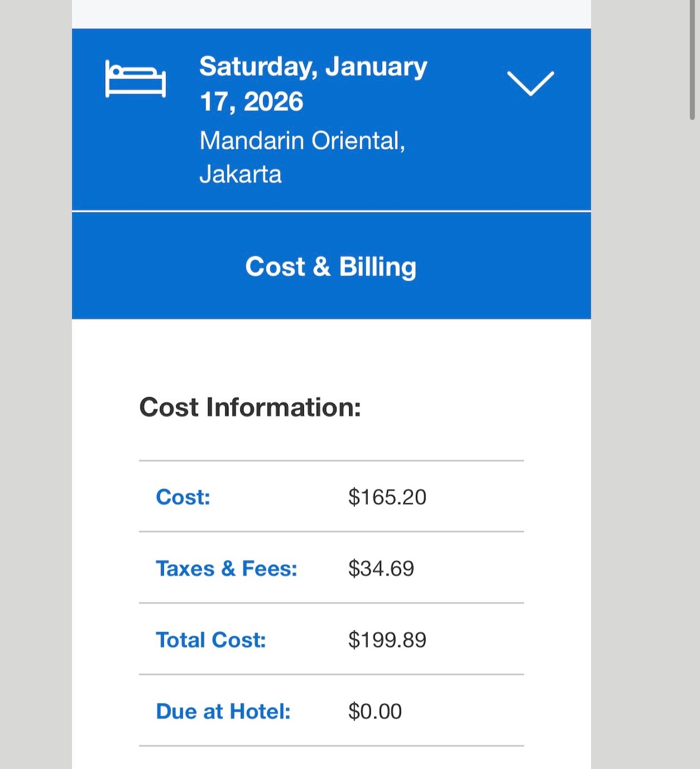The height and width of the screenshot is (769, 700).
Task: Click the Total Cost label
Action: 210,640
